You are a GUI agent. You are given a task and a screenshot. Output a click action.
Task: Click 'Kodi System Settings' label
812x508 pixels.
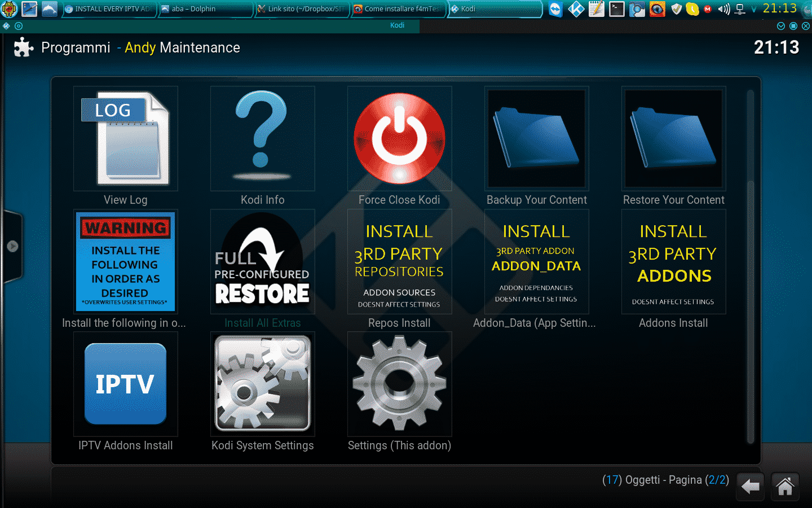pos(263,445)
